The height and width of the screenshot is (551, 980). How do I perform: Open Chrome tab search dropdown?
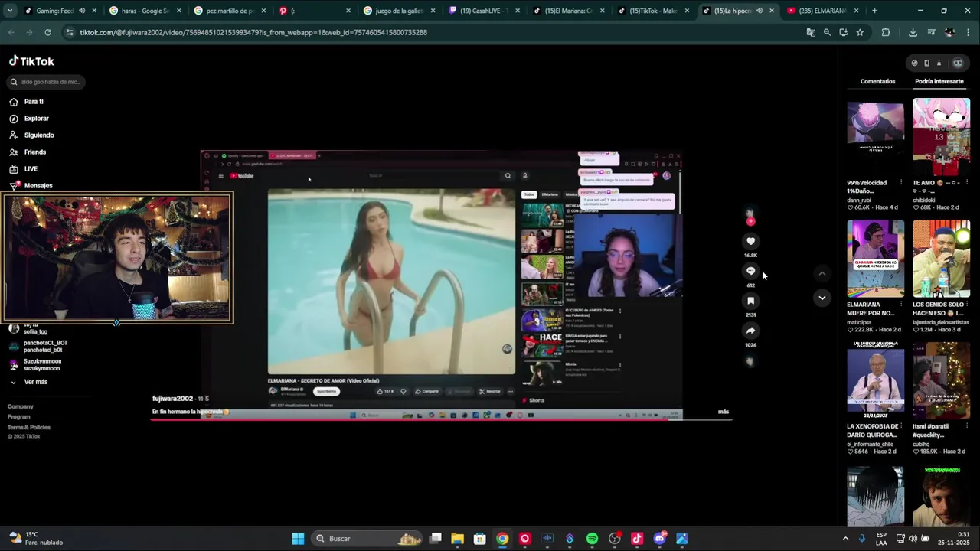click(x=10, y=11)
